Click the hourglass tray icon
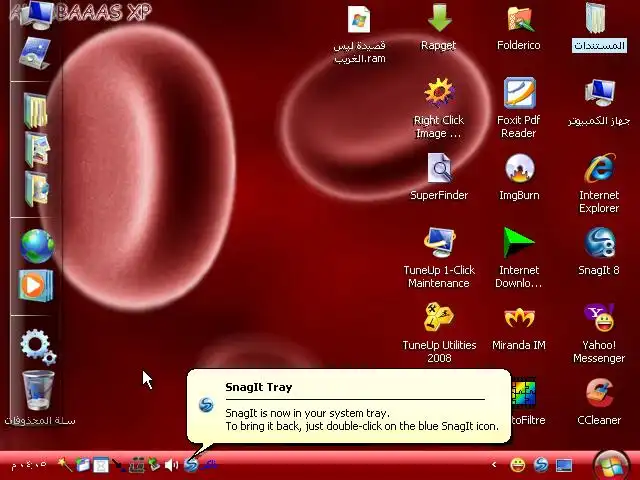This screenshot has width=640, height=480. (x=101, y=465)
